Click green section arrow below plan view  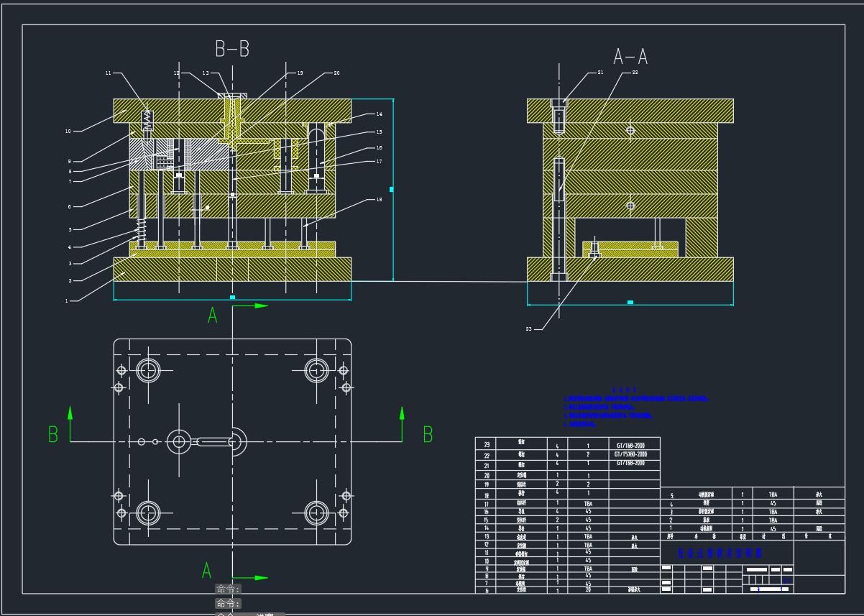261,577
